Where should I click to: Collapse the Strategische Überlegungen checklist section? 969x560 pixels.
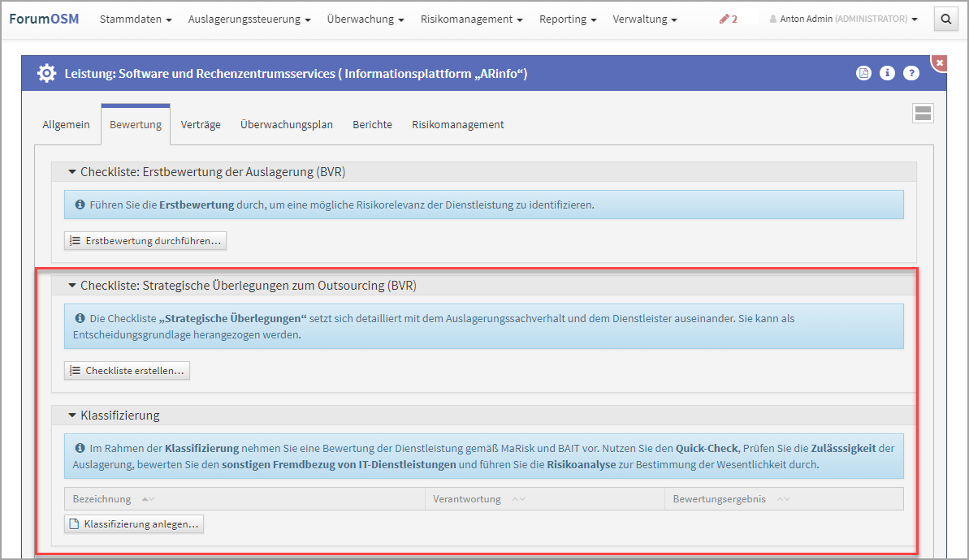tap(71, 286)
